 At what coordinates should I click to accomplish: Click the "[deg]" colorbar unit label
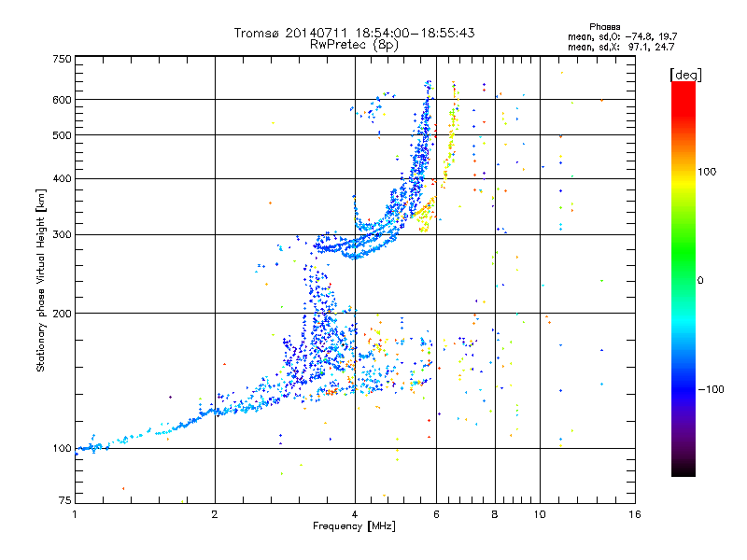(x=685, y=75)
